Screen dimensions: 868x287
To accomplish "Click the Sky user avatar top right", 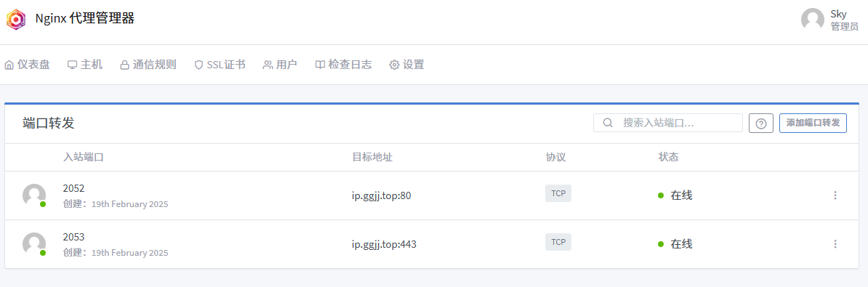I will point(812,20).
